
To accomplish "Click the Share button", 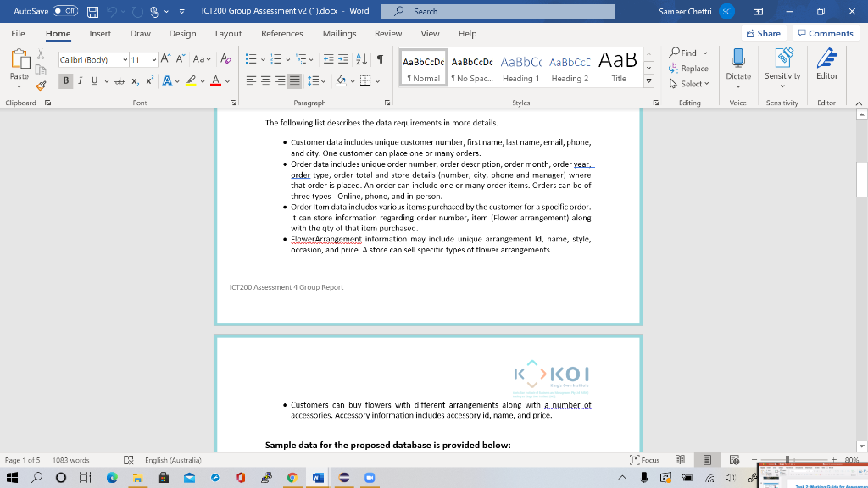I will pos(762,33).
